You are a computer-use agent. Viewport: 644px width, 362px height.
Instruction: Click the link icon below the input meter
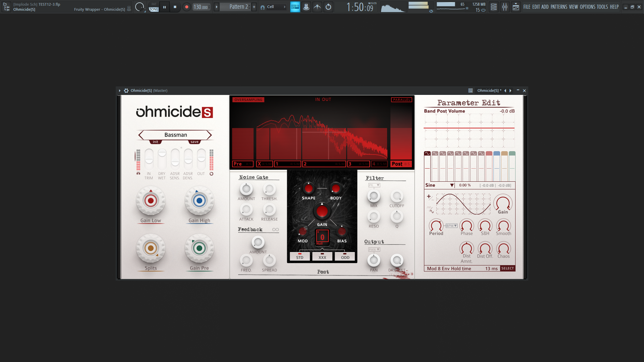[138, 174]
